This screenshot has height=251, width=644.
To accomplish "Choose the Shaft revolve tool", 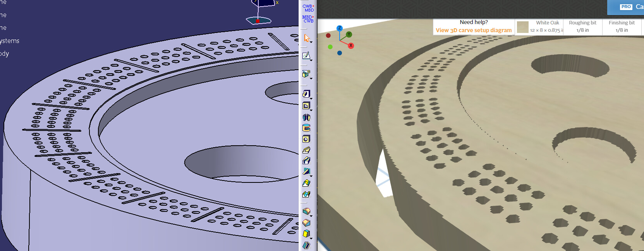I will coord(306,117).
